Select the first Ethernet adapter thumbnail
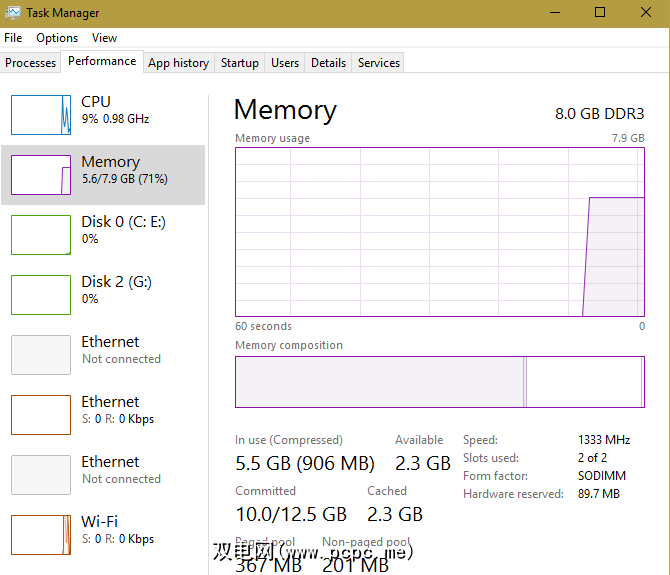This screenshot has width=670, height=575. pyautogui.click(x=41, y=355)
